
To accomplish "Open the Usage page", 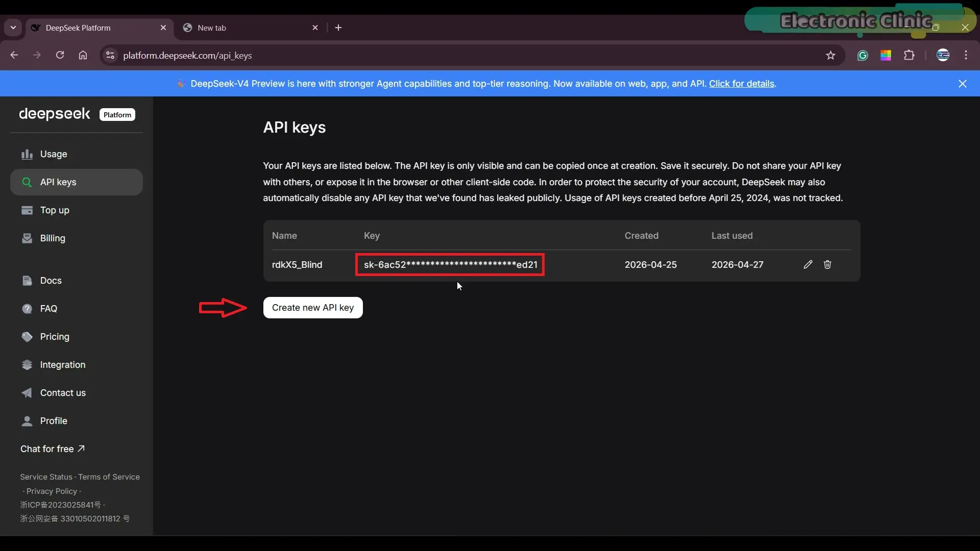I will [x=77, y=154].
